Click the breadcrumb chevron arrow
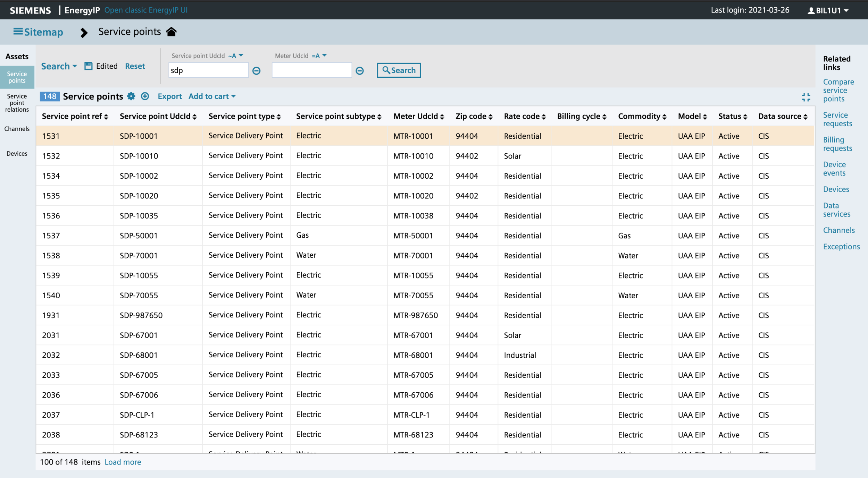 pyautogui.click(x=84, y=33)
